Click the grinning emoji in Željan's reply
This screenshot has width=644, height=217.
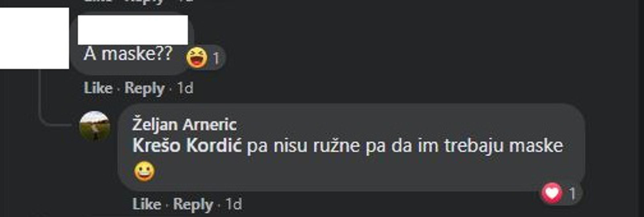[144, 171]
